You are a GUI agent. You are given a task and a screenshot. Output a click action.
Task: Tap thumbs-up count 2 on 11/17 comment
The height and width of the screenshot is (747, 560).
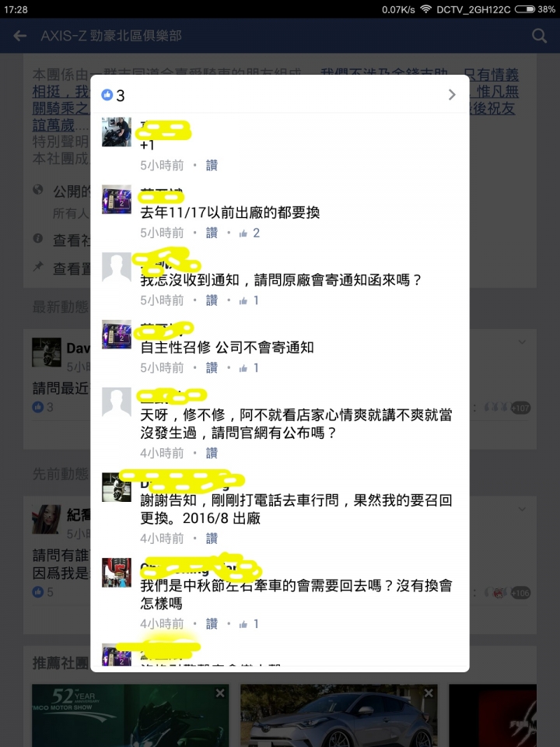pos(250,233)
